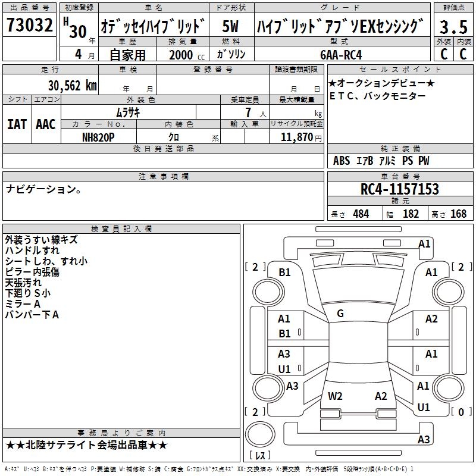Click the damage code legend line

tap(209, 469)
